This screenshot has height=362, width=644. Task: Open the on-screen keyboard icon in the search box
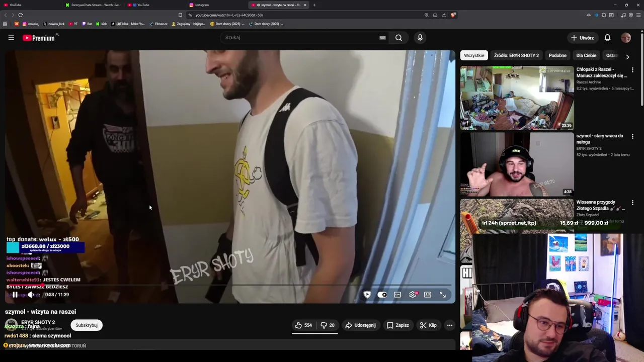click(382, 38)
